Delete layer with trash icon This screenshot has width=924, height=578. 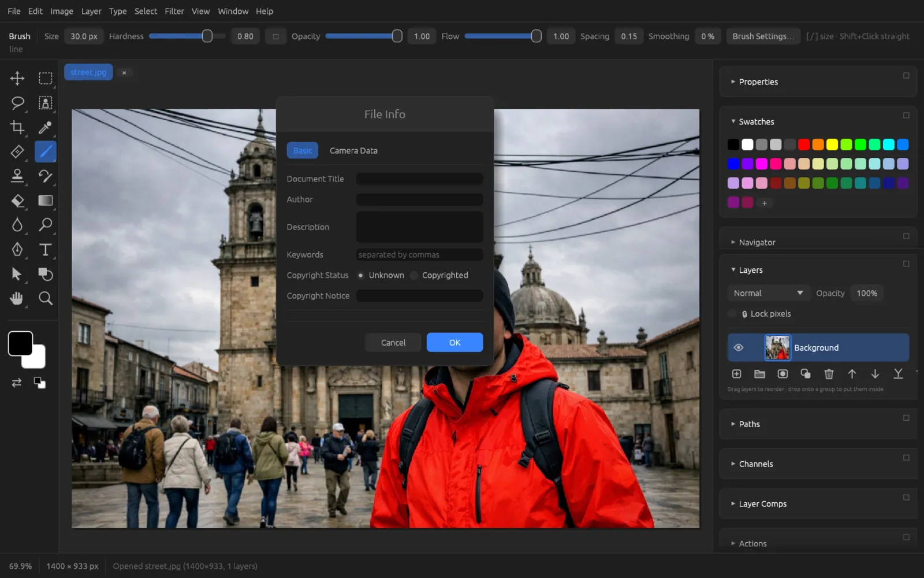[x=829, y=374]
